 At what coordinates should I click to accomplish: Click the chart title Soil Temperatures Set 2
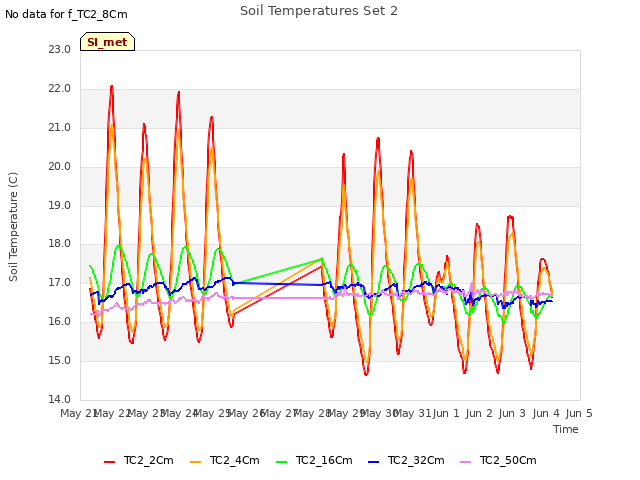pyautogui.click(x=319, y=11)
